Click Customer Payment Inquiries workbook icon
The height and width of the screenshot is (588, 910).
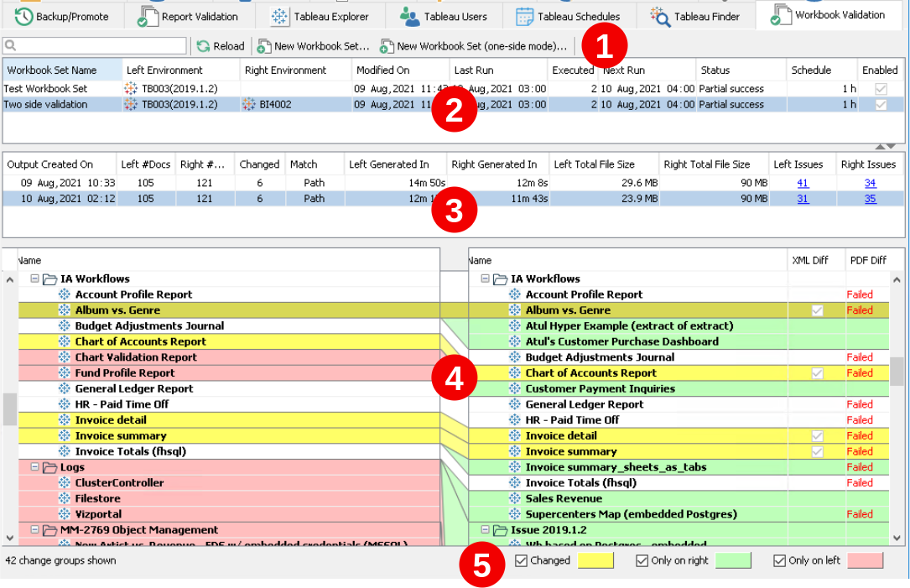click(x=515, y=388)
